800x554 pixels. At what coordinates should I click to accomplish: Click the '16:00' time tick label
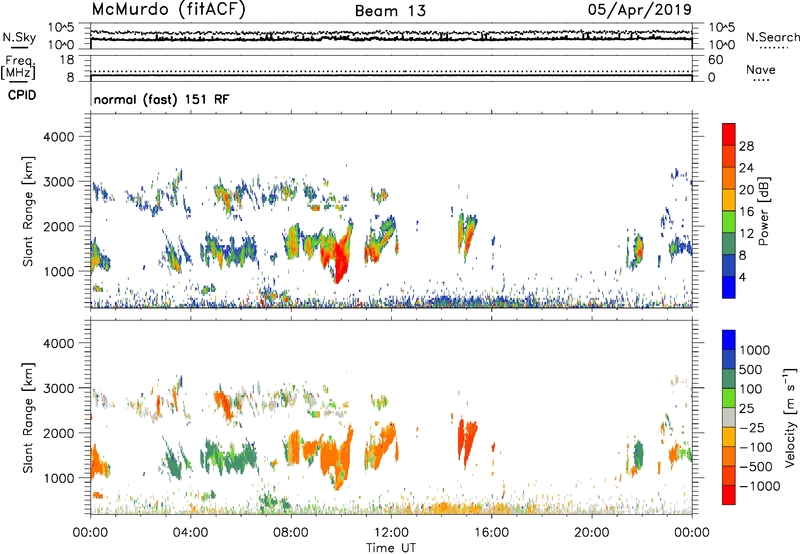(491, 533)
